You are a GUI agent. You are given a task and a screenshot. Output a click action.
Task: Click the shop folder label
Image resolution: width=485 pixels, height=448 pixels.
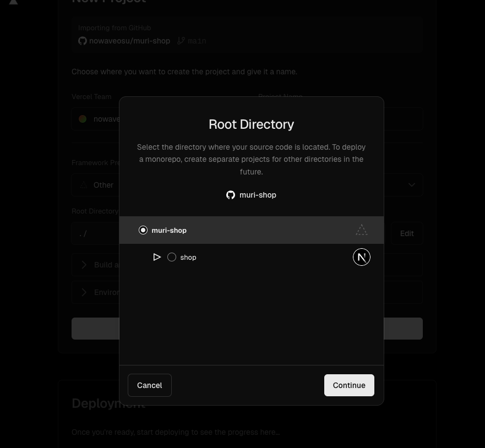[188, 257]
